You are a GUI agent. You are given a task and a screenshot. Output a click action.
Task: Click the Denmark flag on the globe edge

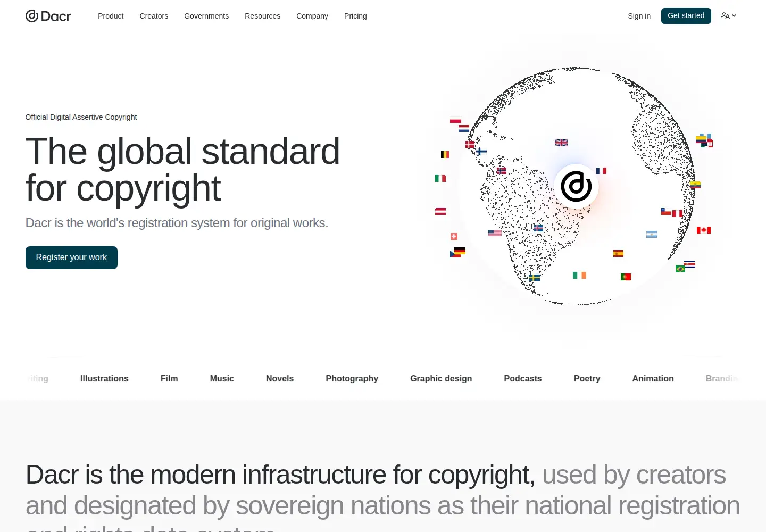click(x=470, y=144)
